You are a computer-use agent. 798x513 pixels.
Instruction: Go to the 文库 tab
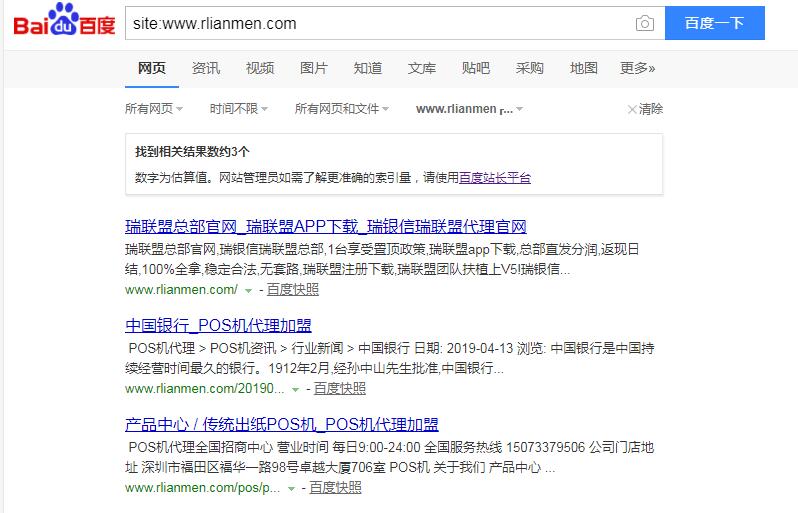pyautogui.click(x=421, y=68)
